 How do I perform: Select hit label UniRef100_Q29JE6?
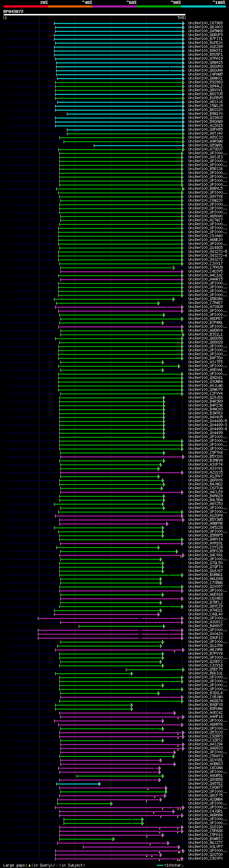(205, 398)
